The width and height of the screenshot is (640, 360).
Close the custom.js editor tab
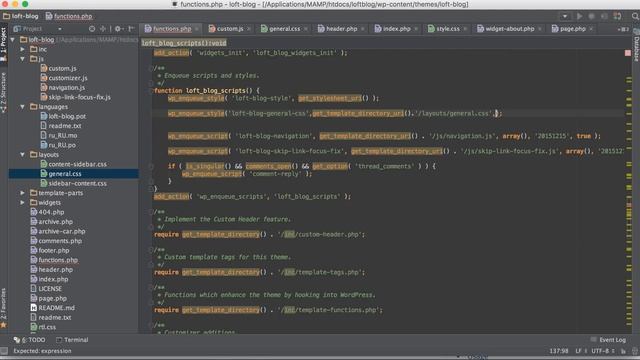click(x=249, y=29)
